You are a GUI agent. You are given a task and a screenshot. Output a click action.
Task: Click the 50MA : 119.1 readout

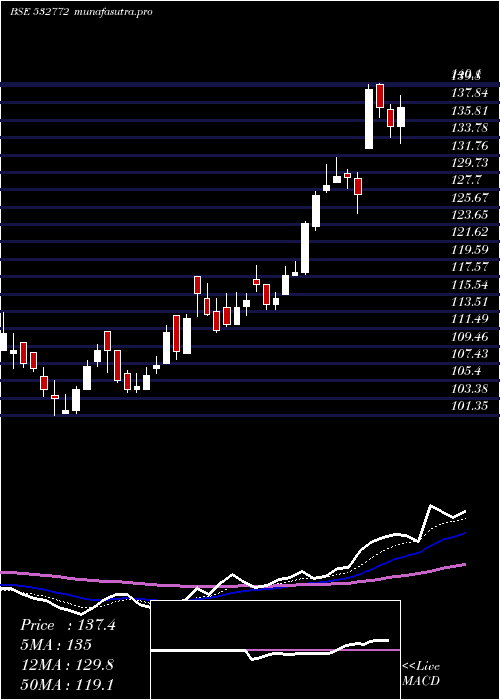pyautogui.click(x=67, y=685)
